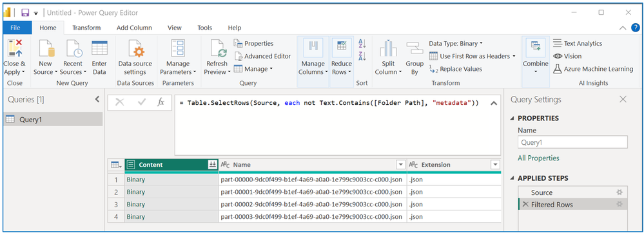This screenshot has height=233, width=644.
Task: Click Binary in row 3
Action: click(135, 204)
